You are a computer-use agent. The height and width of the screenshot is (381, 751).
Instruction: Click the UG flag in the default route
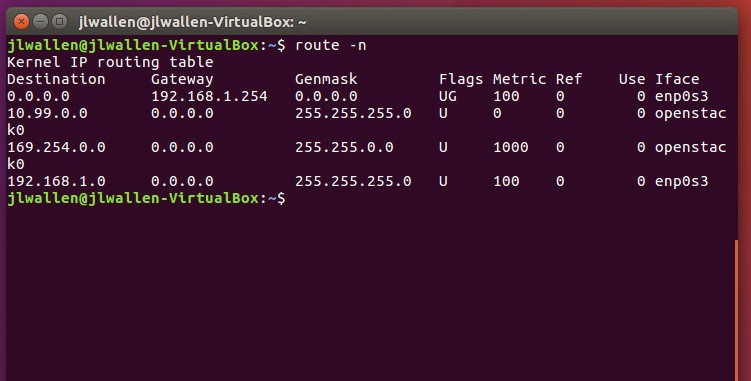tap(448, 96)
